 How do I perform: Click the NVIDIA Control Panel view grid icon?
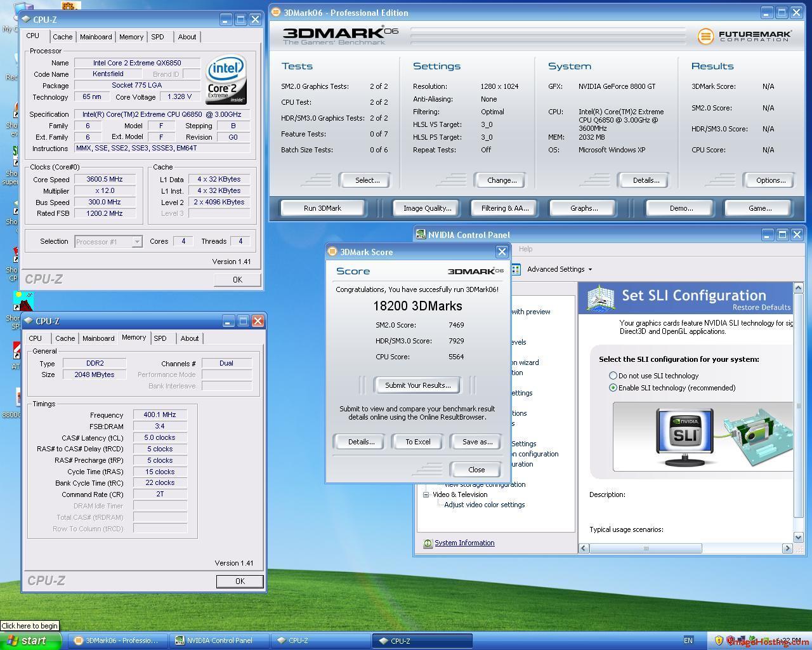(515, 269)
